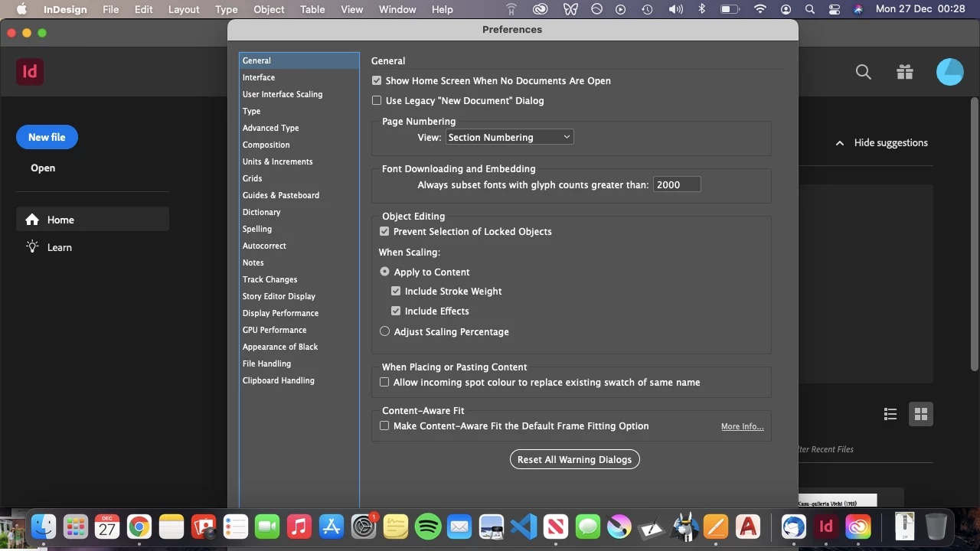Uncheck Prevent Selection of Locked Objects
980x551 pixels.
pos(384,231)
